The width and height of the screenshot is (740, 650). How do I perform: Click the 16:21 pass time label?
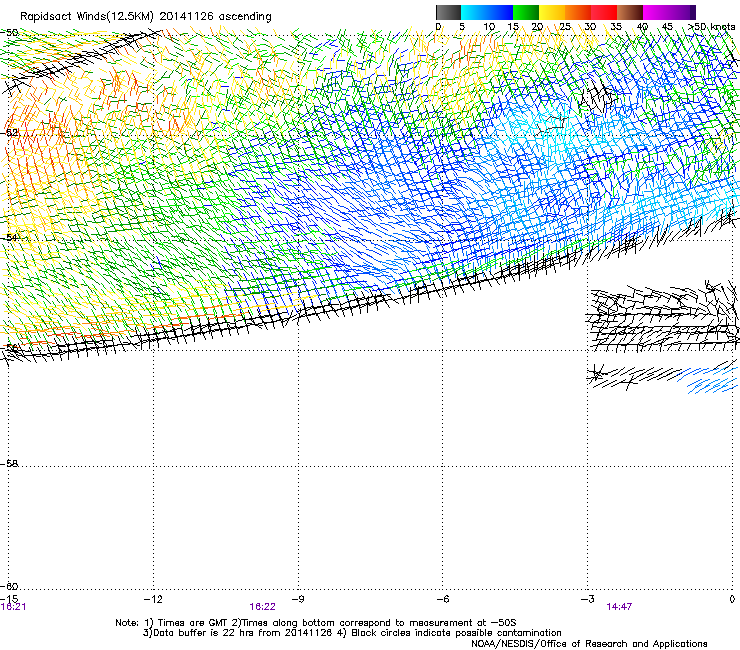13,607
